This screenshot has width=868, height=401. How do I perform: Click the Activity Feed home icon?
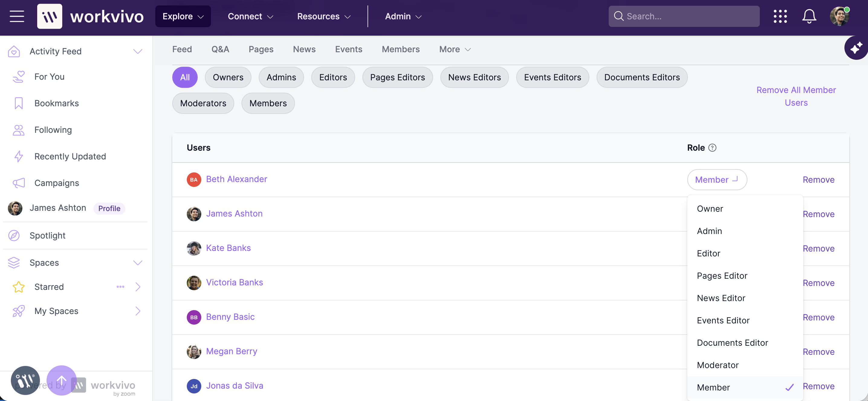[x=14, y=51]
